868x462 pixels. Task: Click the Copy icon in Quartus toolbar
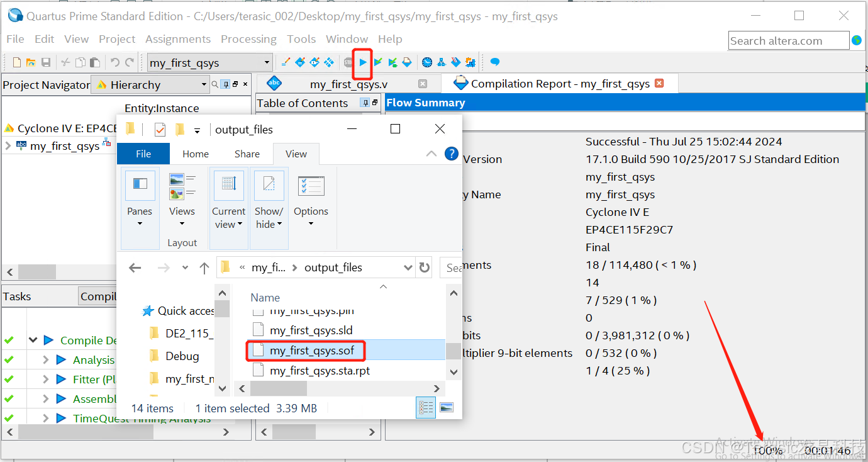point(81,62)
